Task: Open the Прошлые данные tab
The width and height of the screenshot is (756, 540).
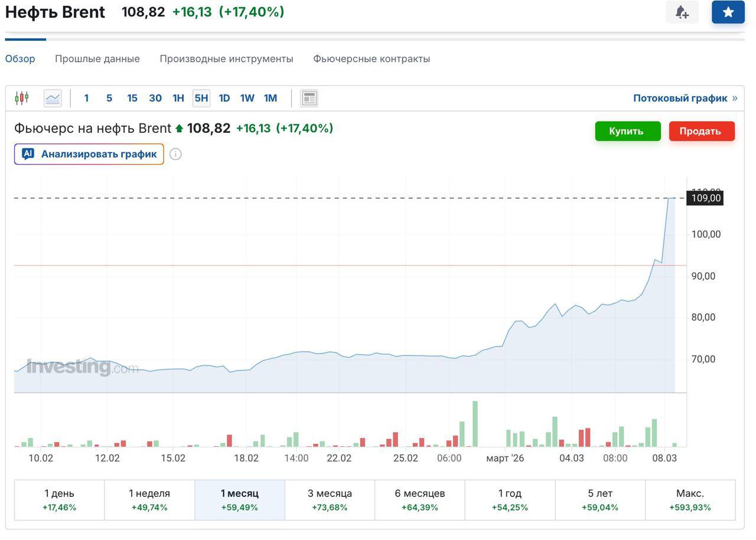Action: tap(97, 59)
